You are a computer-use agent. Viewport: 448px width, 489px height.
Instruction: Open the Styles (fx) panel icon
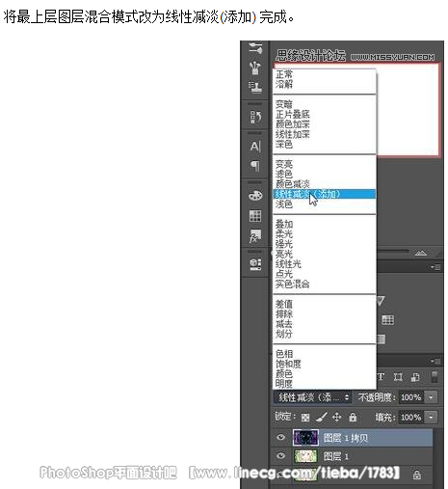pyautogui.click(x=255, y=236)
